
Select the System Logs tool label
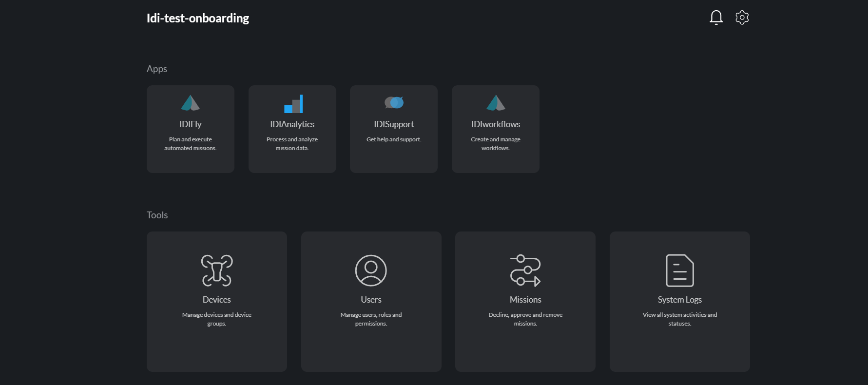(x=680, y=300)
